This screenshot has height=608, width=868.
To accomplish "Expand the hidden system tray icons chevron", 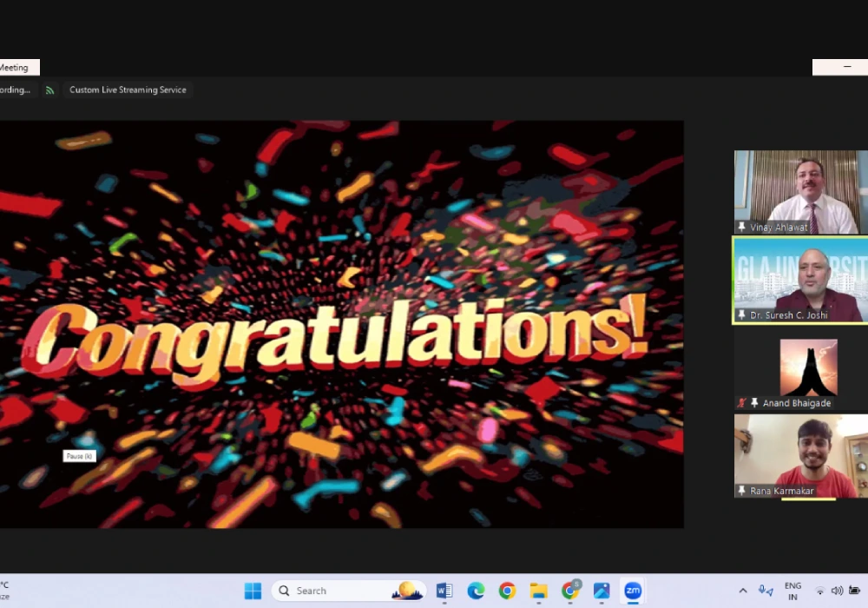I will point(743,591).
